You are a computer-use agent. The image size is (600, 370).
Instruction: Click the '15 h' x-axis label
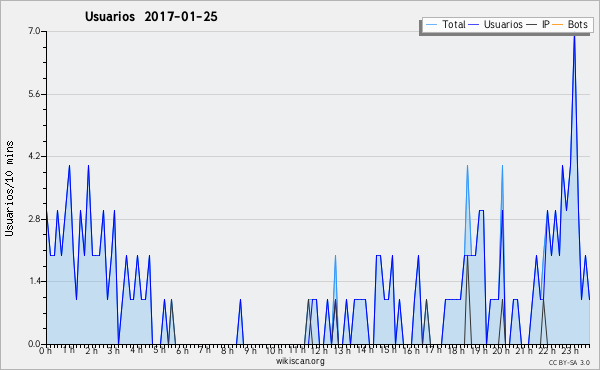coord(387,350)
